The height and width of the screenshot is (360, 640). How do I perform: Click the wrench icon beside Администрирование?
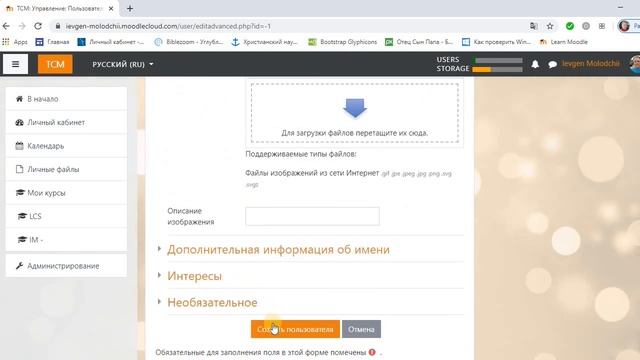coord(19,266)
